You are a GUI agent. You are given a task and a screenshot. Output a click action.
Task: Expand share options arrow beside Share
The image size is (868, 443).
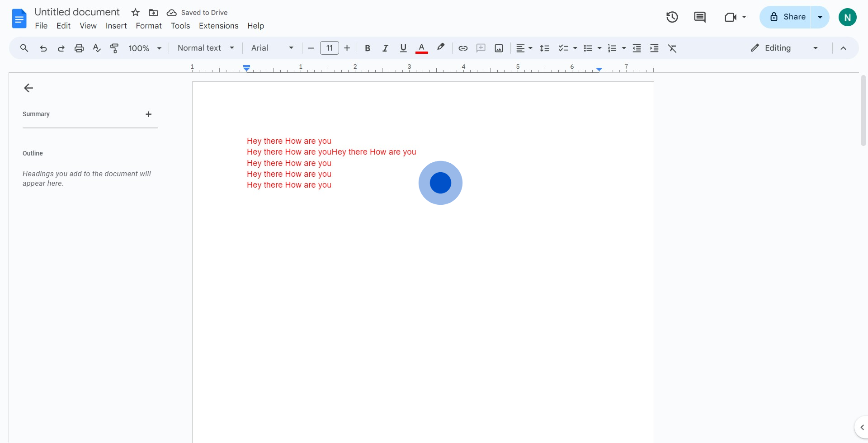pos(820,17)
